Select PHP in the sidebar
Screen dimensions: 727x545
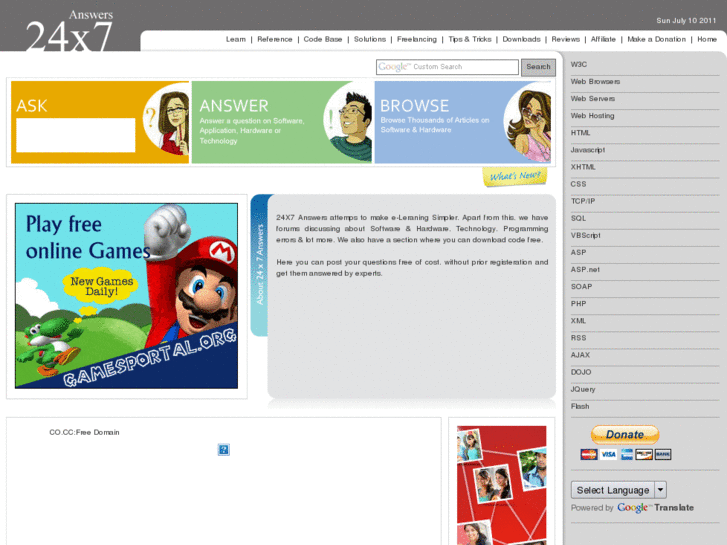[x=578, y=304]
